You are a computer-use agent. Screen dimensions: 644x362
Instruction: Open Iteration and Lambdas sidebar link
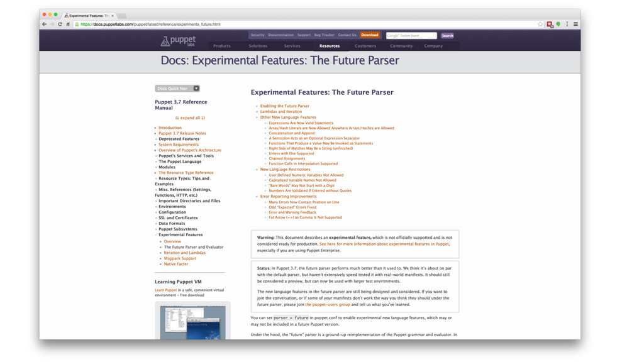click(185, 253)
